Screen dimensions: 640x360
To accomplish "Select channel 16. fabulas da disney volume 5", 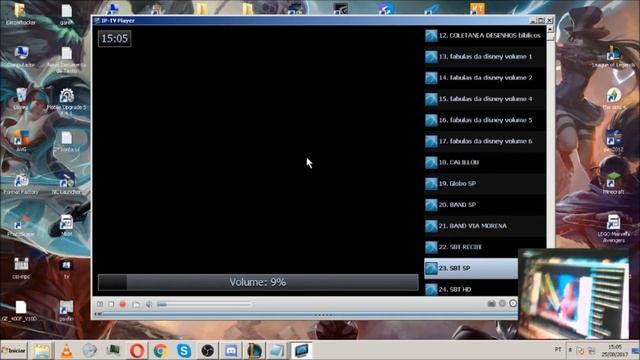I will pos(484,120).
